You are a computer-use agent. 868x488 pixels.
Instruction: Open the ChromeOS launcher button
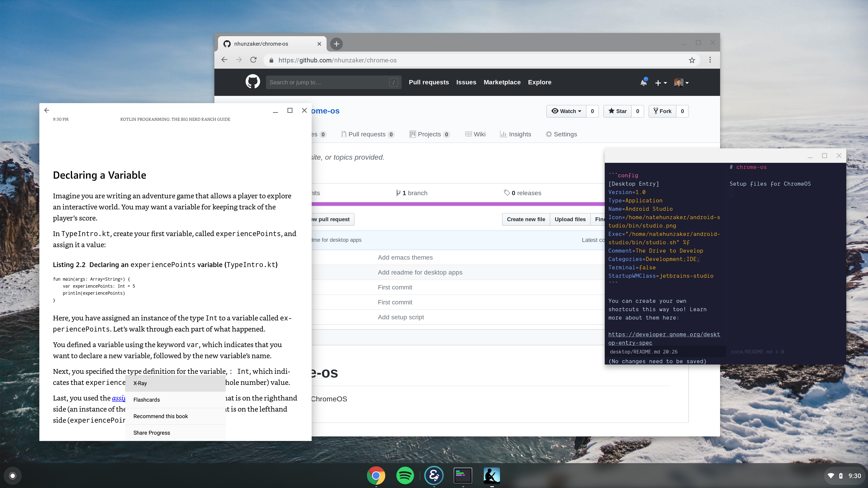12,476
